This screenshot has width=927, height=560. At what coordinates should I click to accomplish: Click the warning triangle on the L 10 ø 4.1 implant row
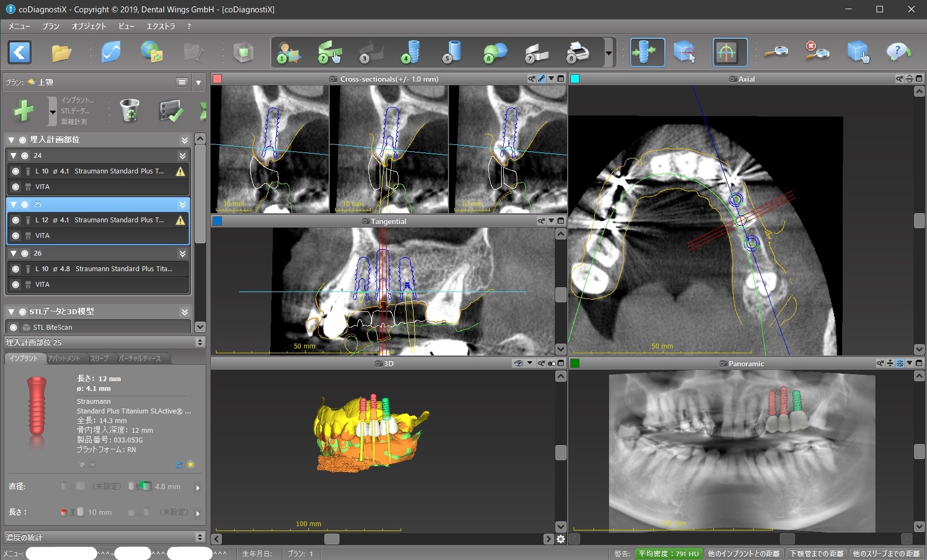coord(180,171)
